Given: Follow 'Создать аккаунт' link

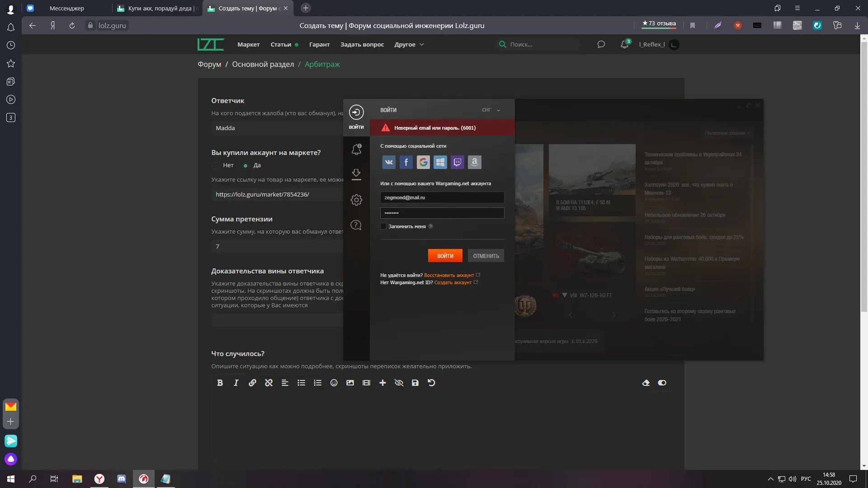Looking at the screenshot, I should point(453,282).
